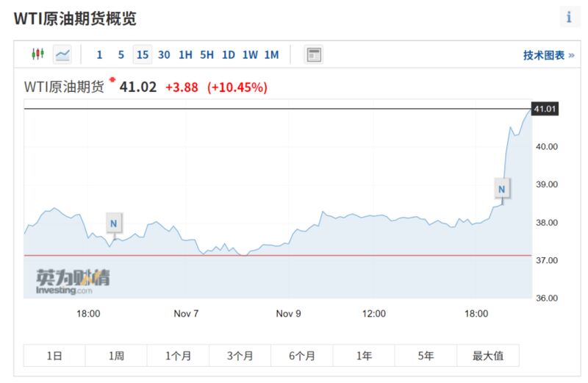The image size is (588, 383).
Task: Select the 1个月 range tab
Action: (x=178, y=356)
